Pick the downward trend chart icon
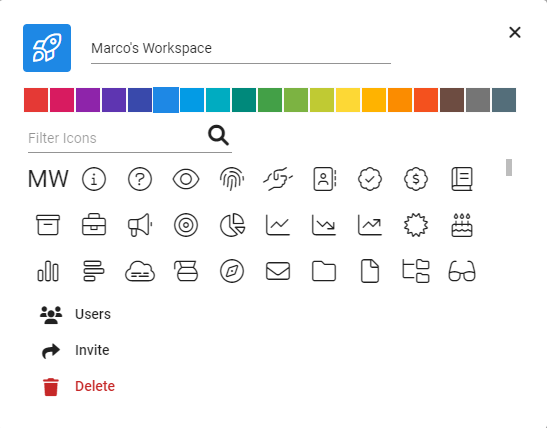Viewport: 547px width, 428px height. tap(324, 225)
